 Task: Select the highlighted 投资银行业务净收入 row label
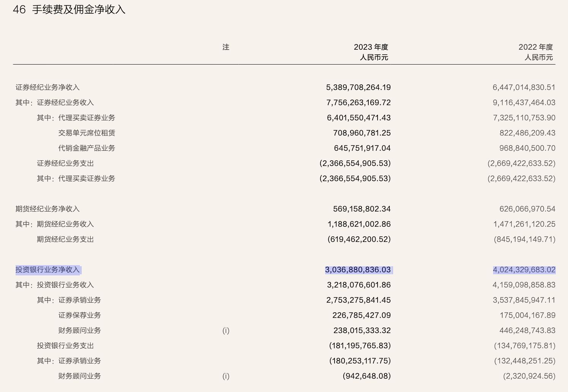tap(48, 270)
